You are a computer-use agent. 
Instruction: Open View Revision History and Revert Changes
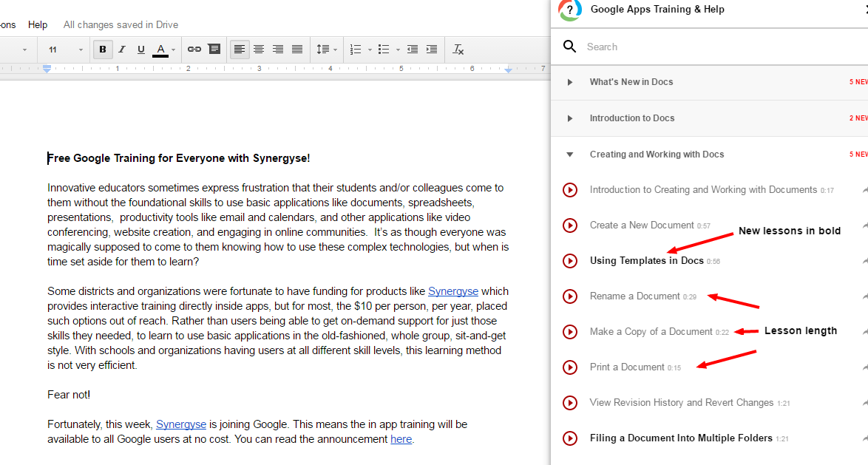[x=682, y=402]
